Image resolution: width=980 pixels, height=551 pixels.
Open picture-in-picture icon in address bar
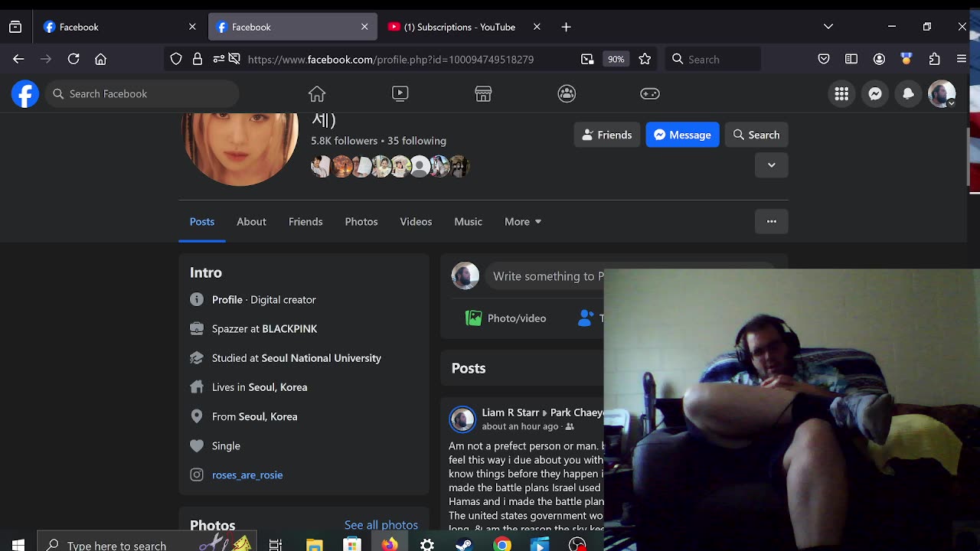pos(587,59)
